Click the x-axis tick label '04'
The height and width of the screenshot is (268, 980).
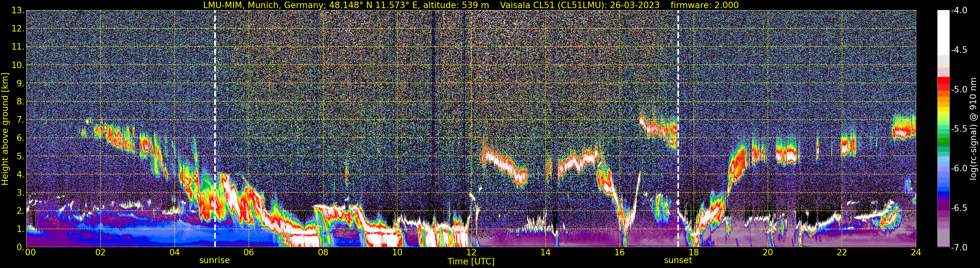175,253
